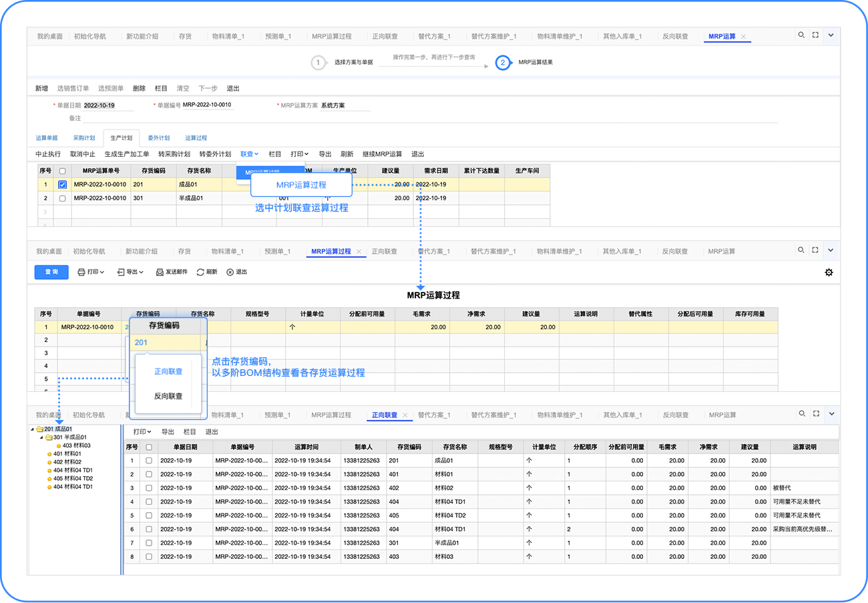Viewport: 868px width, 603px height.
Task: Expand the 导出 dropdown in query toolbar
Action: [131, 272]
